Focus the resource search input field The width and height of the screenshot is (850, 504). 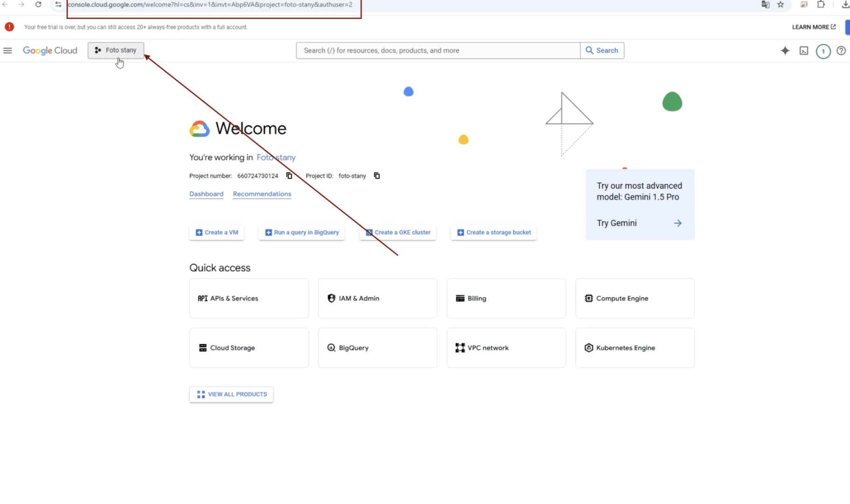[x=438, y=50]
